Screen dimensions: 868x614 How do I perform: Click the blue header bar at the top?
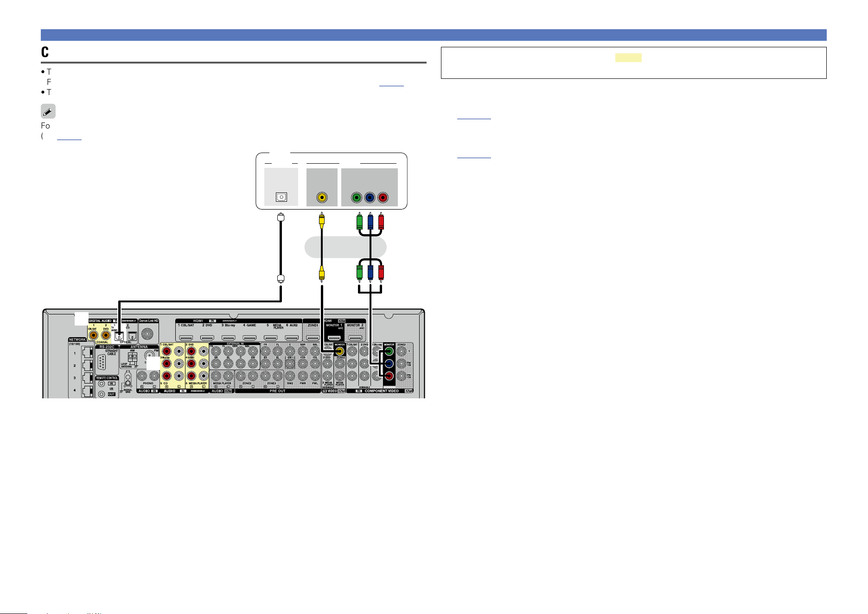(434, 35)
